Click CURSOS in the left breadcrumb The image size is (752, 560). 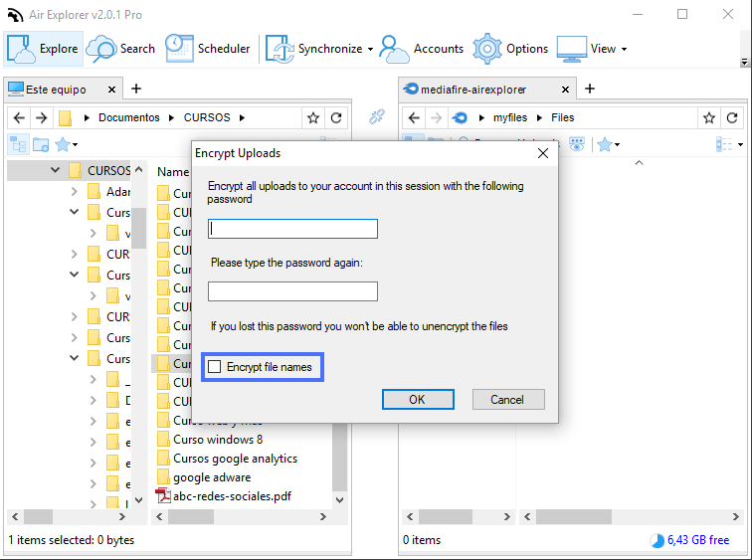coord(207,117)
